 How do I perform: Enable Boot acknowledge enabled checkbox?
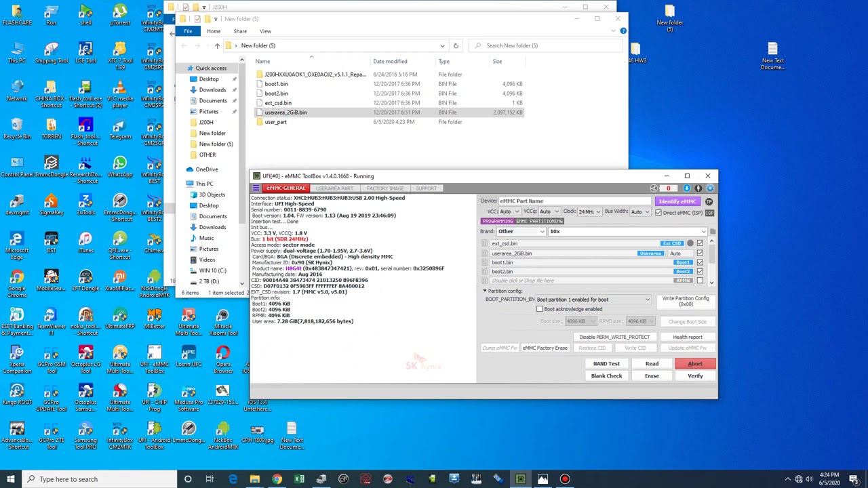click(x=540, y=309)
